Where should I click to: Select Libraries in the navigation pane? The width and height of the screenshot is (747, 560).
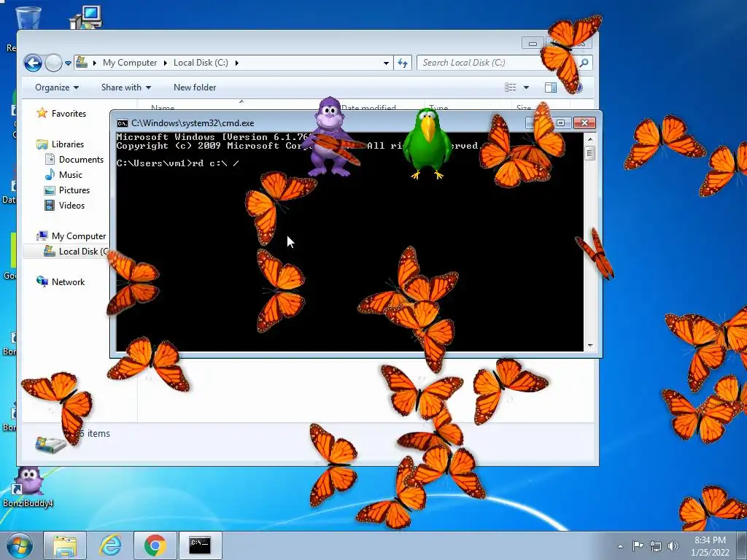(68, 144)
